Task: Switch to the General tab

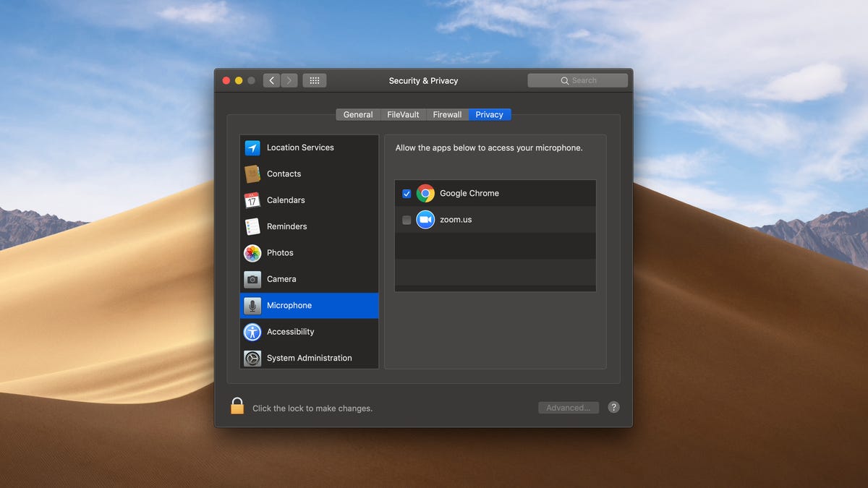Action: [x=357, y=114]
